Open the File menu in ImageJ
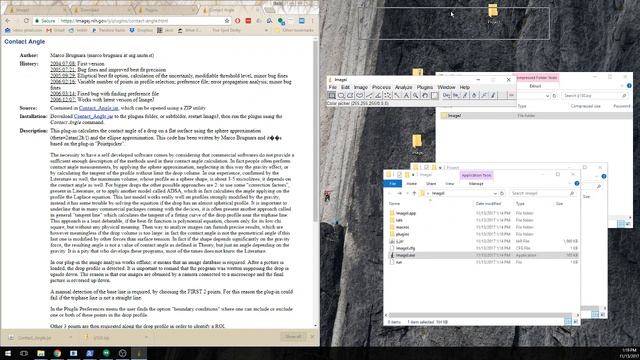 (x=333, y=87)
